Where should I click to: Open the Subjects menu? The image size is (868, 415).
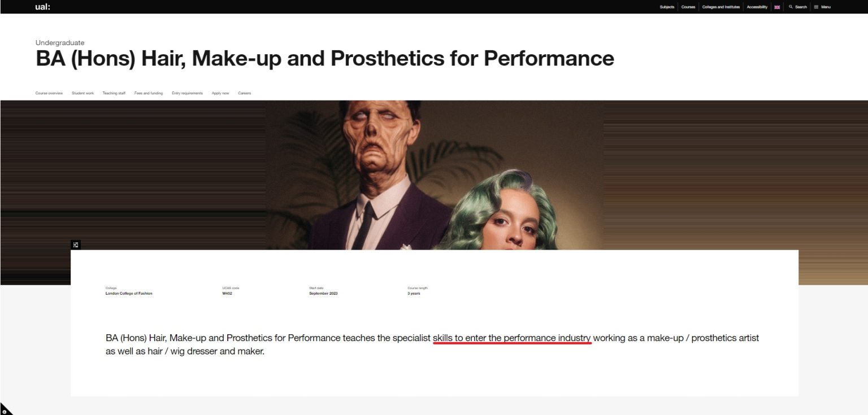[667, 7]
